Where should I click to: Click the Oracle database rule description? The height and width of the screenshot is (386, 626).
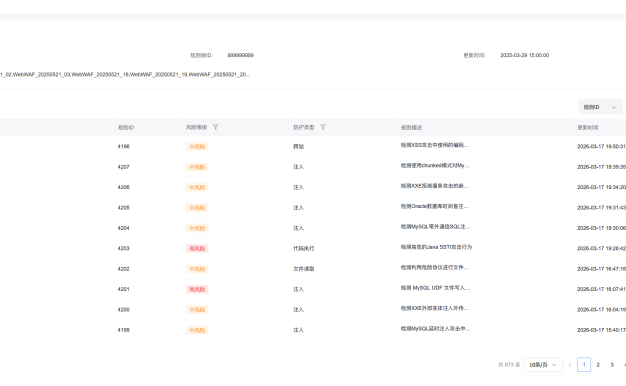click(434, 206)
